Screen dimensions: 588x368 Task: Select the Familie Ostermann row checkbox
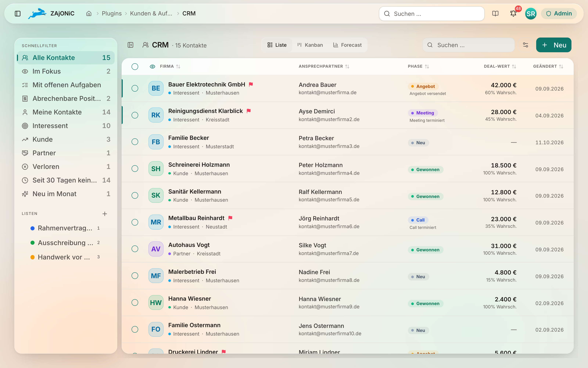[x=135, y=329]
